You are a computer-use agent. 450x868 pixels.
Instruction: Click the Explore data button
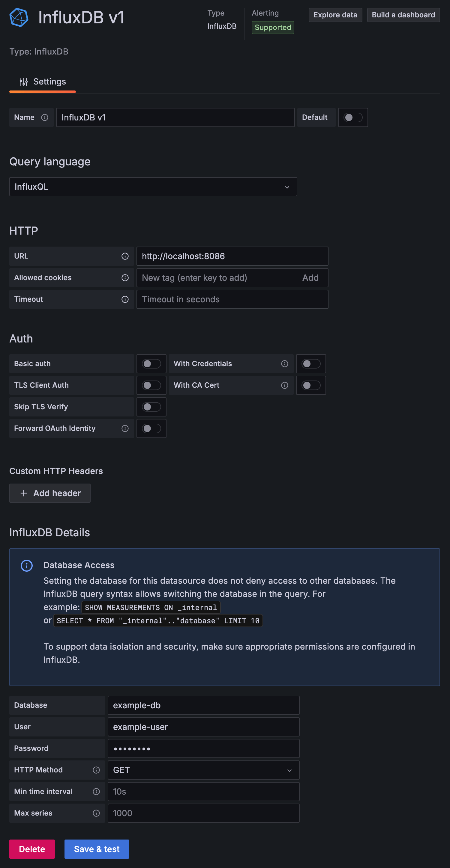pyautogui.click(x=335, y=15)
